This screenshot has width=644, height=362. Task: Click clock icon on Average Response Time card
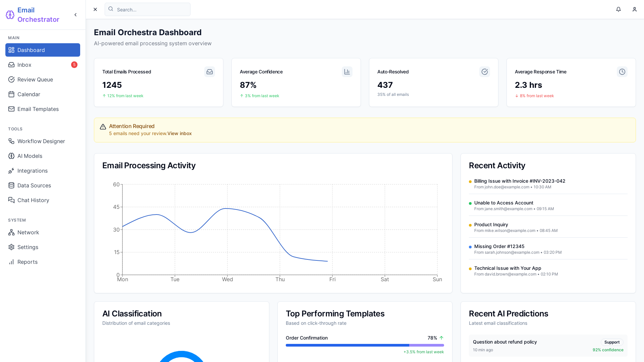pyautogui.click(x=622, y=72)
